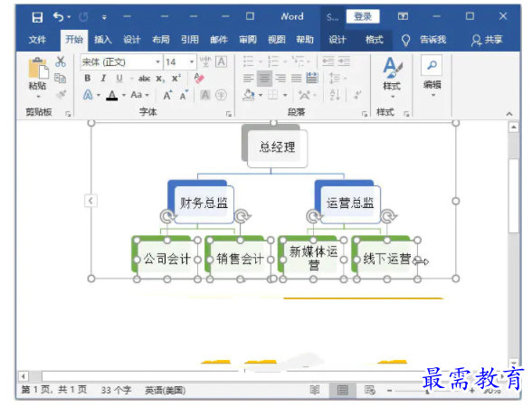
Task: Switch to the 审阅 tab
Action: (x=248, y=40)
